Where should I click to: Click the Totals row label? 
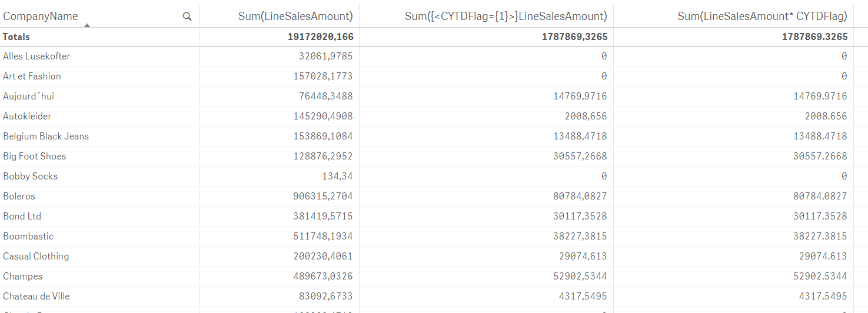click(x=16, y=36)
